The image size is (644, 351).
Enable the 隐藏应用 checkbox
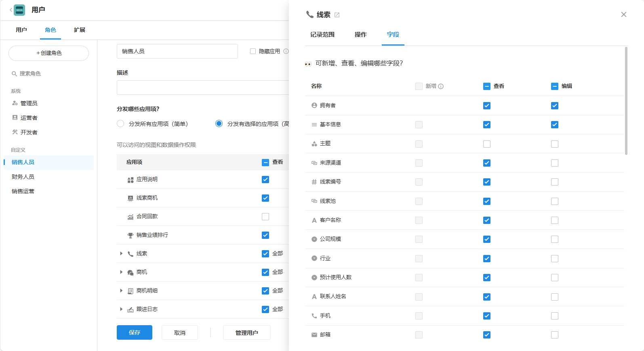[x=253, y=51]
